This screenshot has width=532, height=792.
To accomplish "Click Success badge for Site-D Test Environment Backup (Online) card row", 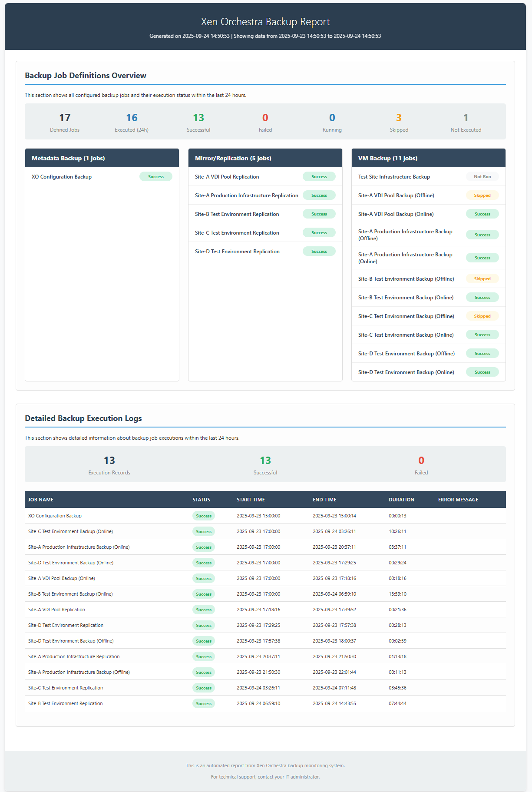I will click(x=482, y=372).
